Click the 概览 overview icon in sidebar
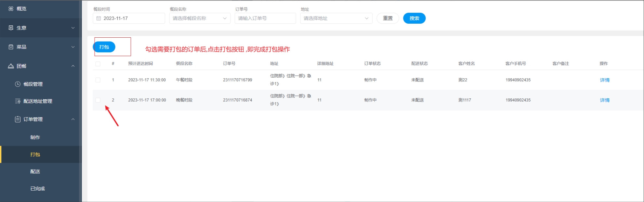 pos(11,9)
